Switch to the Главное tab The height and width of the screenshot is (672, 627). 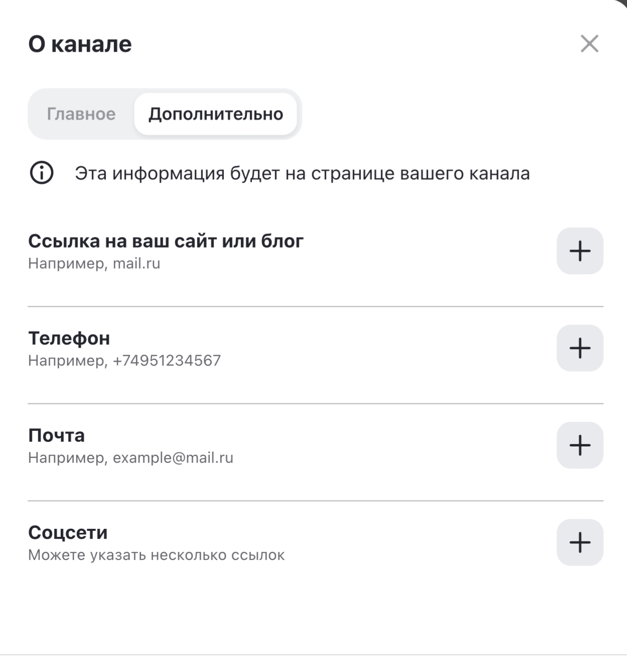click(81, 114)
